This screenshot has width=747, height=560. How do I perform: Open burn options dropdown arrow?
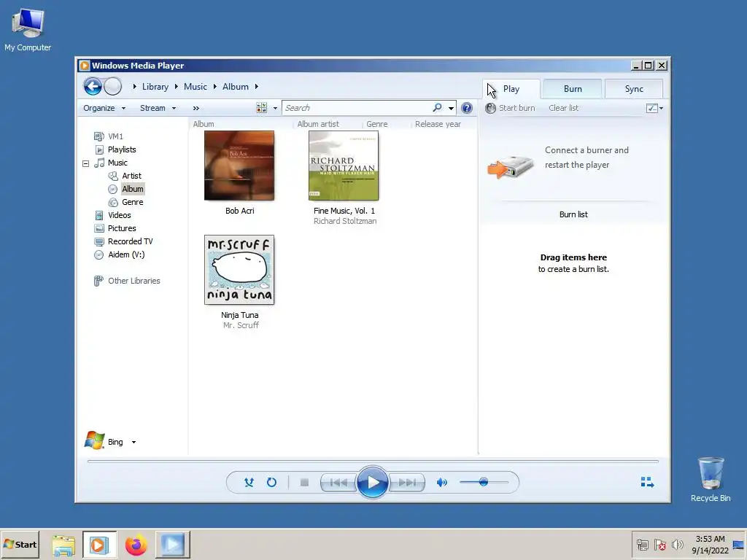click(x=661, y=108)
